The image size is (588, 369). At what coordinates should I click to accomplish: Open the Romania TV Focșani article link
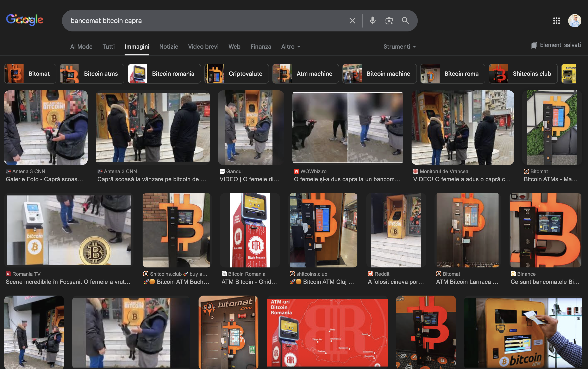pyautogui.click(x=68, y=282)
